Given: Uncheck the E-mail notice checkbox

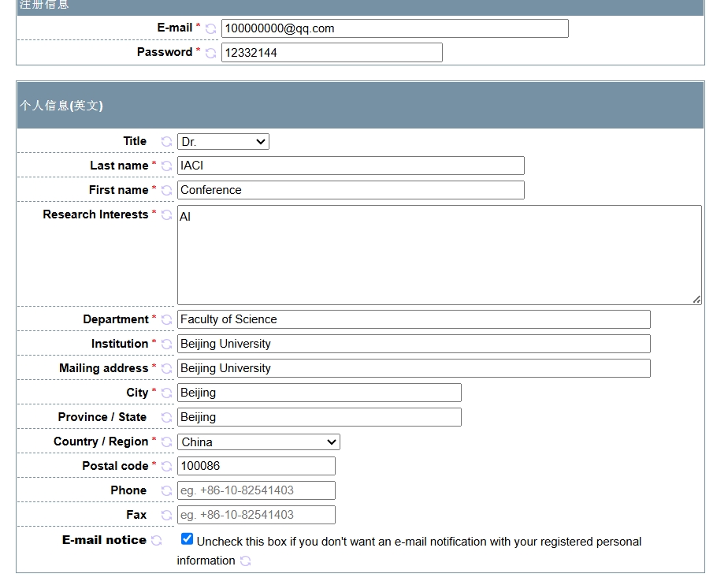Looking at the screenshot, I should [x=187, y=539].
